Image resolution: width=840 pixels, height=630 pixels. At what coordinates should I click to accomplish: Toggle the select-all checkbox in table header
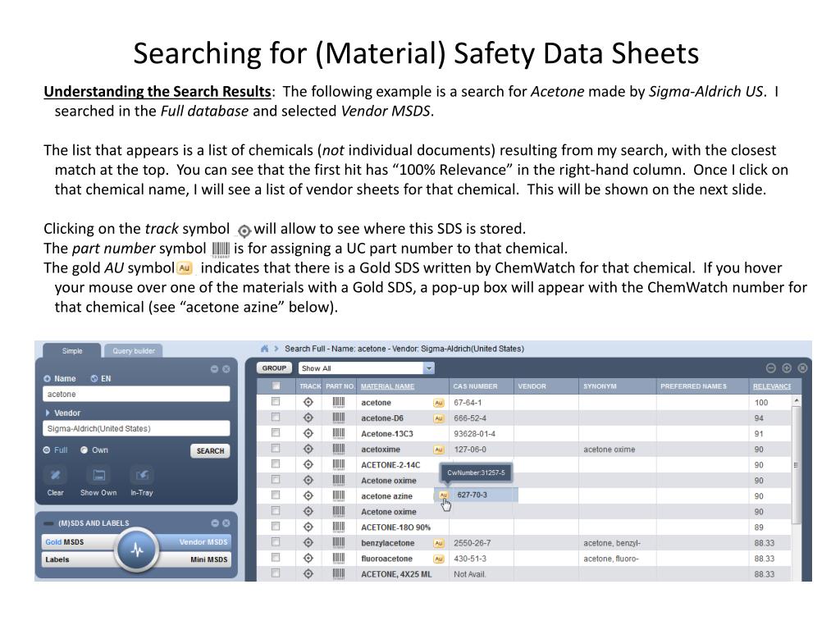point(276,386)
